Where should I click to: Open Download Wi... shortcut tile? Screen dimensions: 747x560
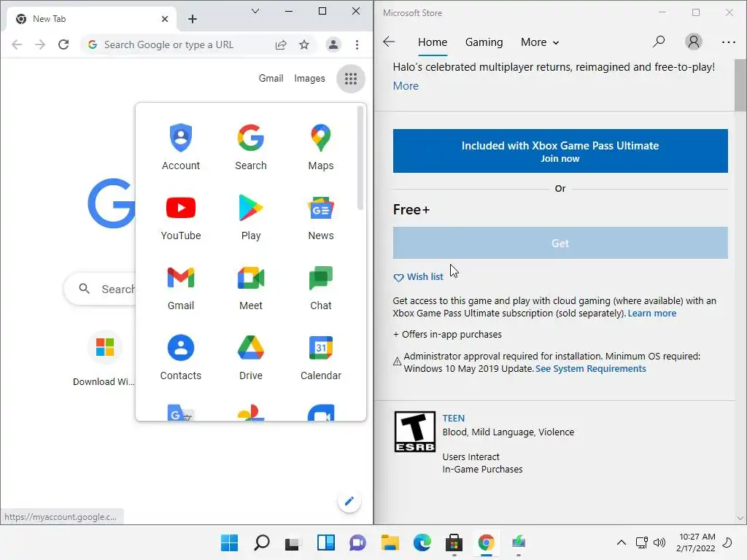(104, 358)
